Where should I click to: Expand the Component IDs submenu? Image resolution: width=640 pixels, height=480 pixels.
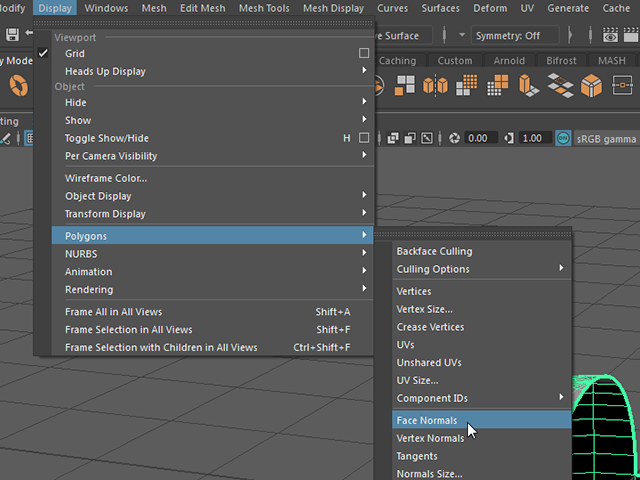pos(562,397)
